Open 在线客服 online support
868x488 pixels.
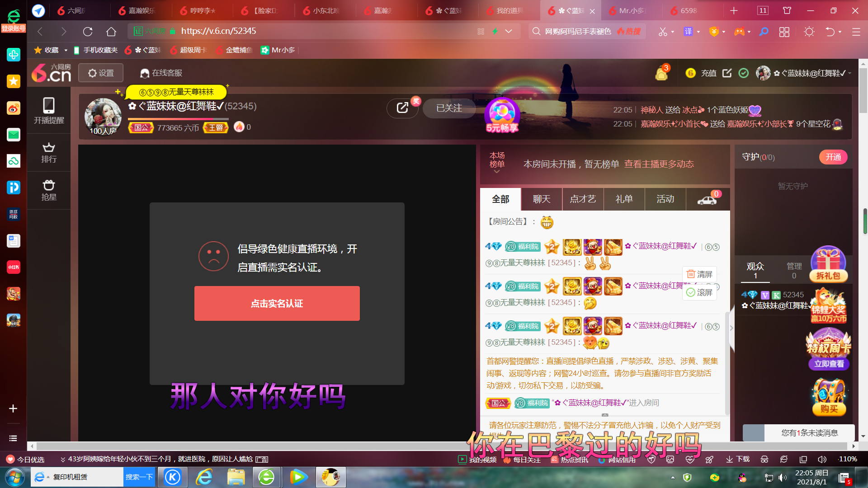[161, 73]
